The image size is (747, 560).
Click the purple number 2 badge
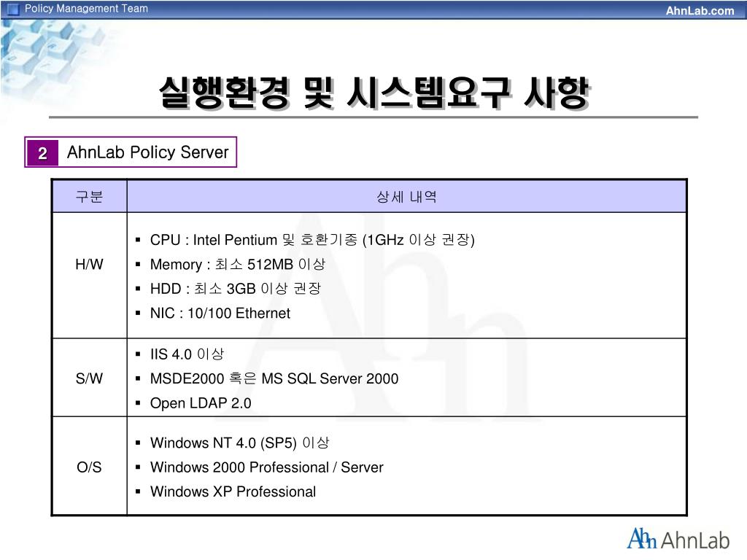point(42,153)
